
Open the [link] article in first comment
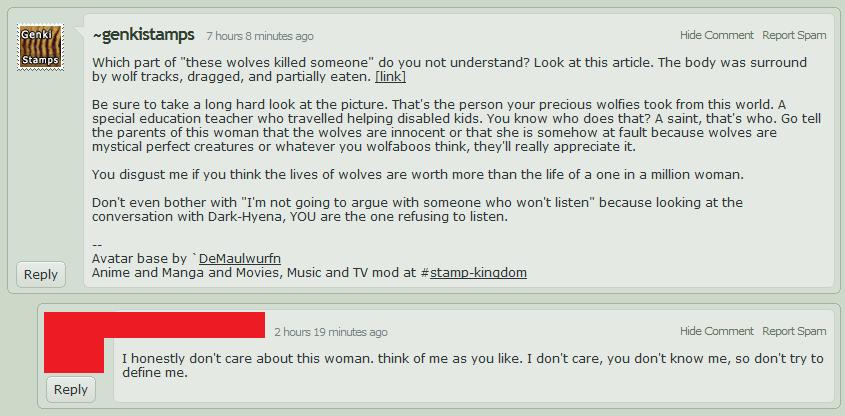click(390, 76)
